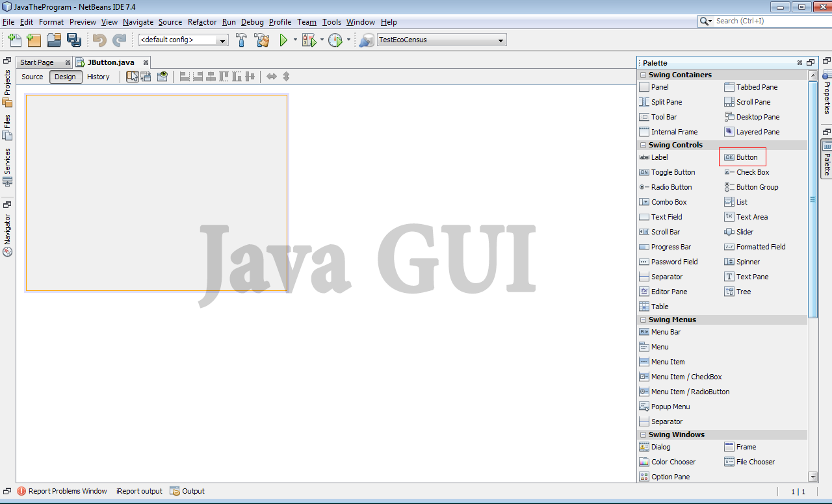Save all files using the Save All icon
832x504 pixels.
click(x=74, y=40)
